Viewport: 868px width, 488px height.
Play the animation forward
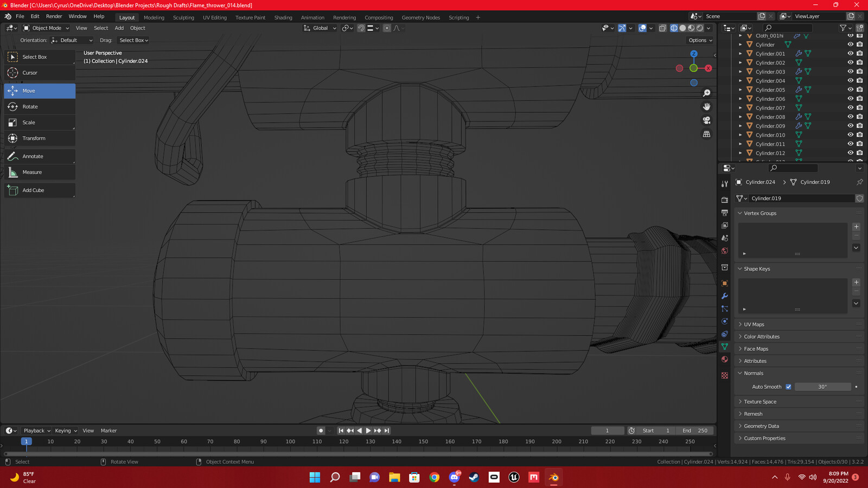click(368, 431)
